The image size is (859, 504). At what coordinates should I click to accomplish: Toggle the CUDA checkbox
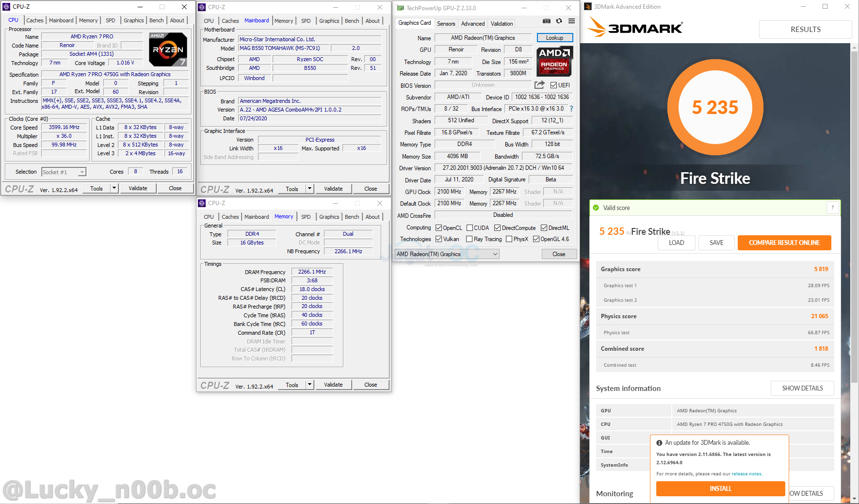[x=470, y=228]
